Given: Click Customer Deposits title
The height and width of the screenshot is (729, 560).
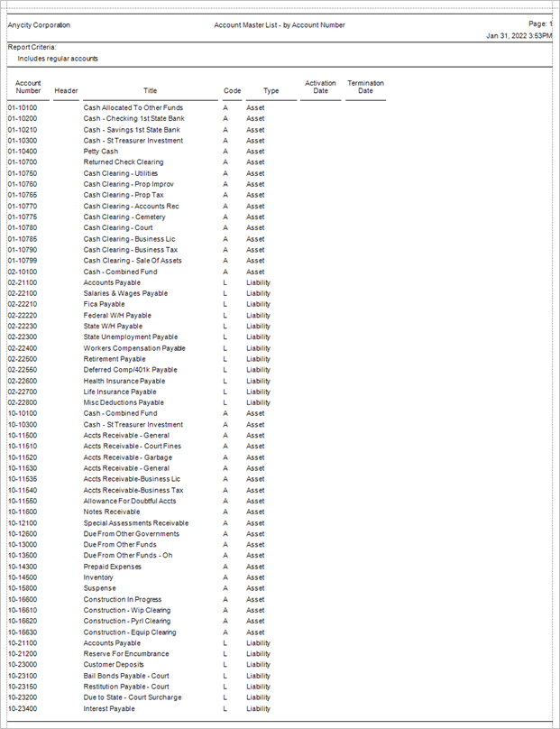Looking at the screenshot, I should coord(114,665).
